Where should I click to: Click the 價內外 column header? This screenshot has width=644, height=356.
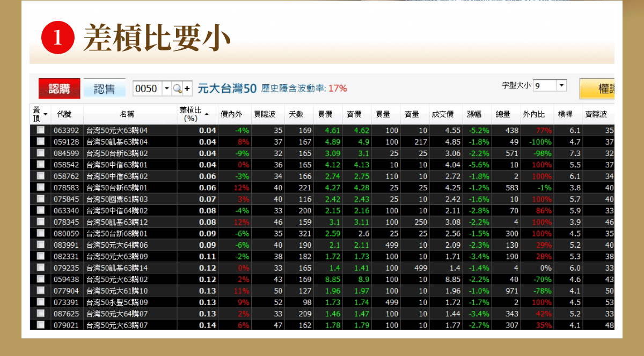[x=231, y=114]
